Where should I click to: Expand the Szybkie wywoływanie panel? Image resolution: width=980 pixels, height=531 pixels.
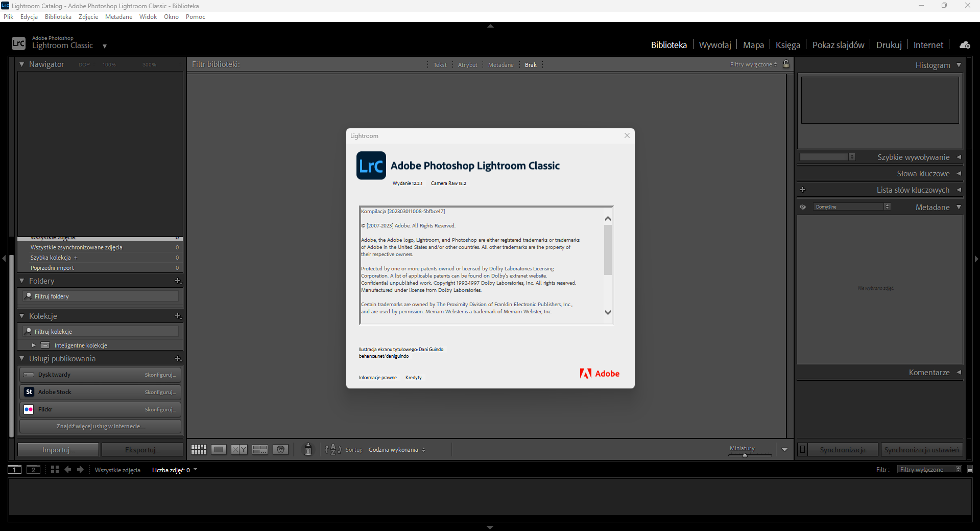click(959, 157)
